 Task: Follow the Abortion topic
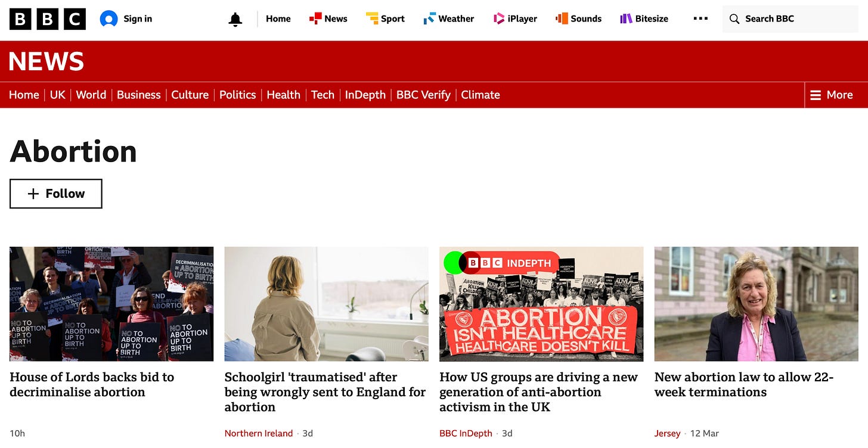pyautogui.click(x=56, y=194)
